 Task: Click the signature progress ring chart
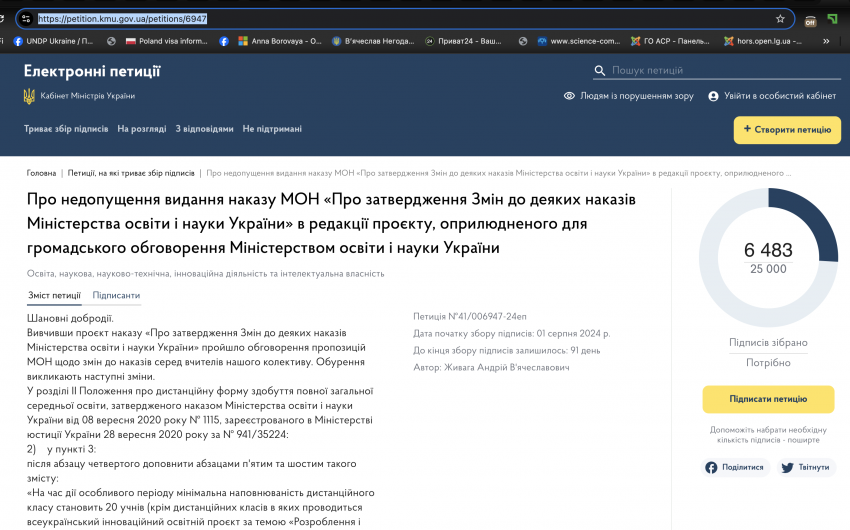pyautogui.click(x=768, y=257)
